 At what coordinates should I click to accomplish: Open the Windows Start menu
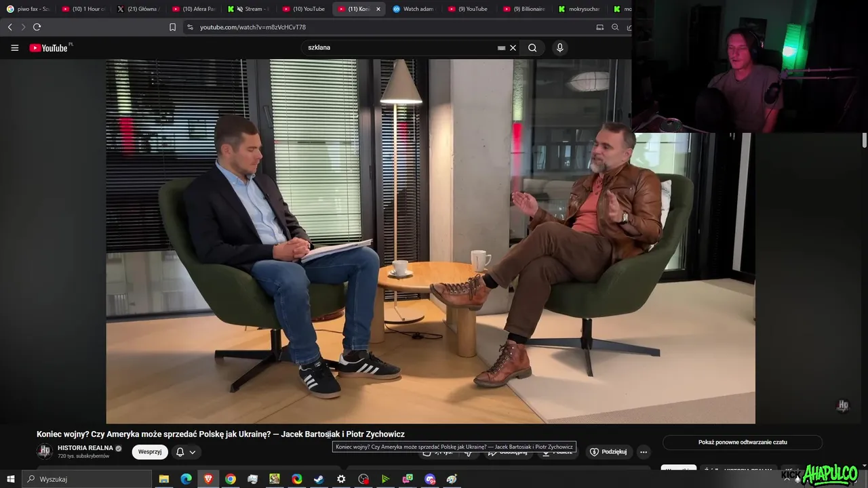click(x=10, y=479)
